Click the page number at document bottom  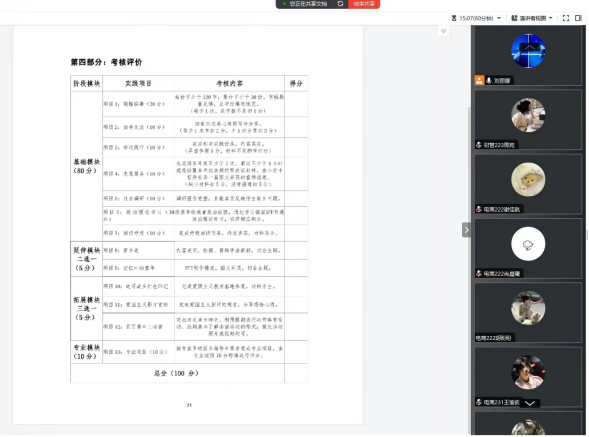click(x=189, y=405)
